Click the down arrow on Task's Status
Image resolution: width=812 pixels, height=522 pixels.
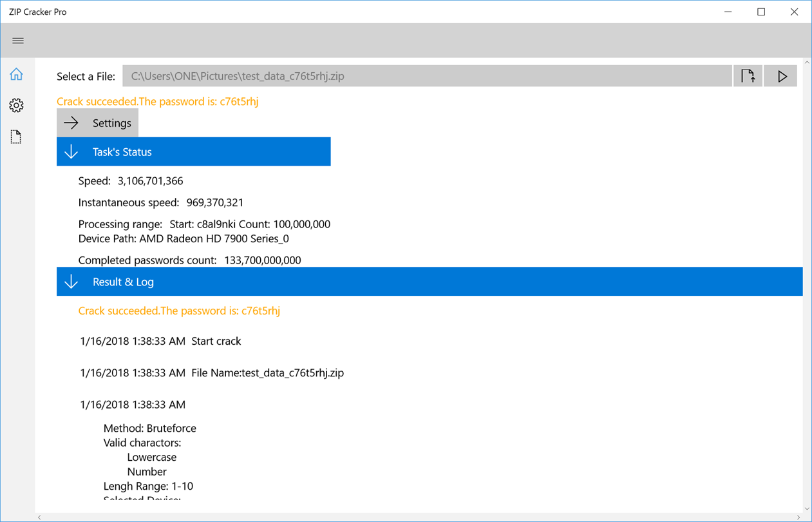[x=71, y=152]
